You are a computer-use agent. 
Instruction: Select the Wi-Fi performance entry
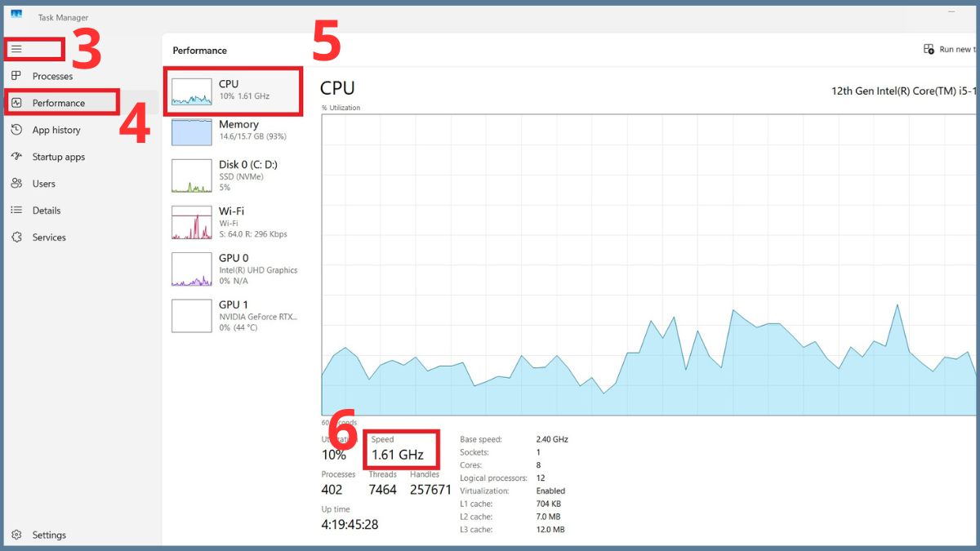(235, 222)
